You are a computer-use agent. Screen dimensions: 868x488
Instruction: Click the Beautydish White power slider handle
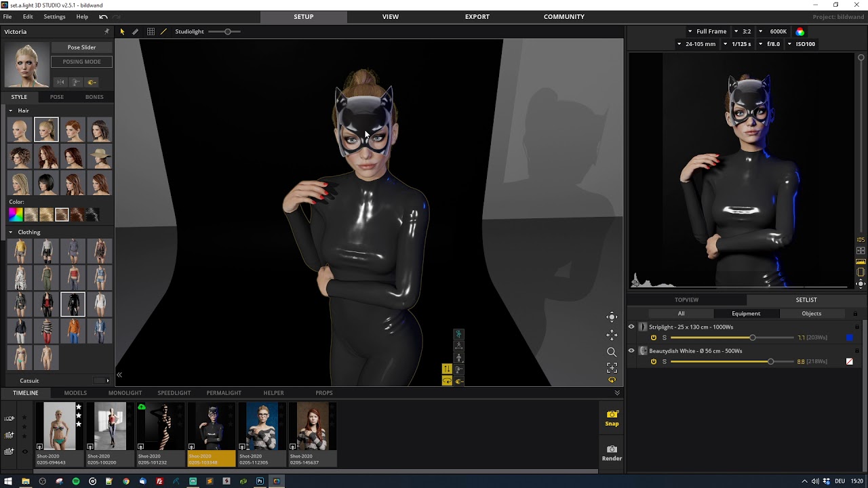[770, 361]
